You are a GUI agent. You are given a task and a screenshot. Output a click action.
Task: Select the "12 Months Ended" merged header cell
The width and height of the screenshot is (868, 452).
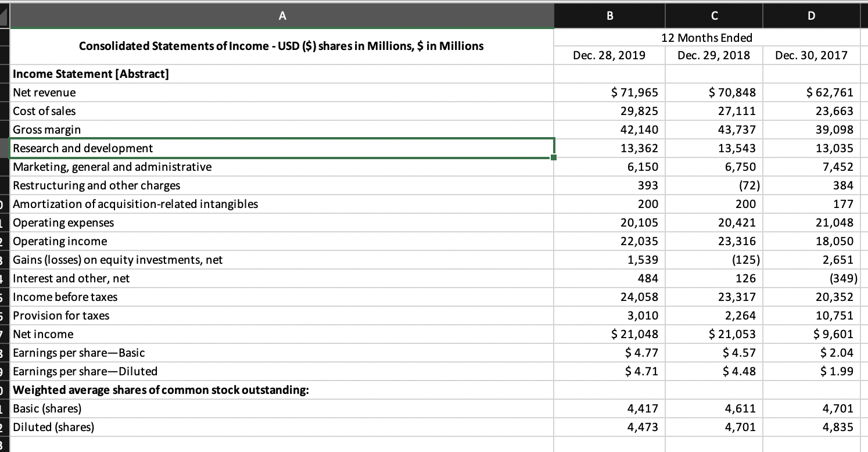click(x=708, y=37)
